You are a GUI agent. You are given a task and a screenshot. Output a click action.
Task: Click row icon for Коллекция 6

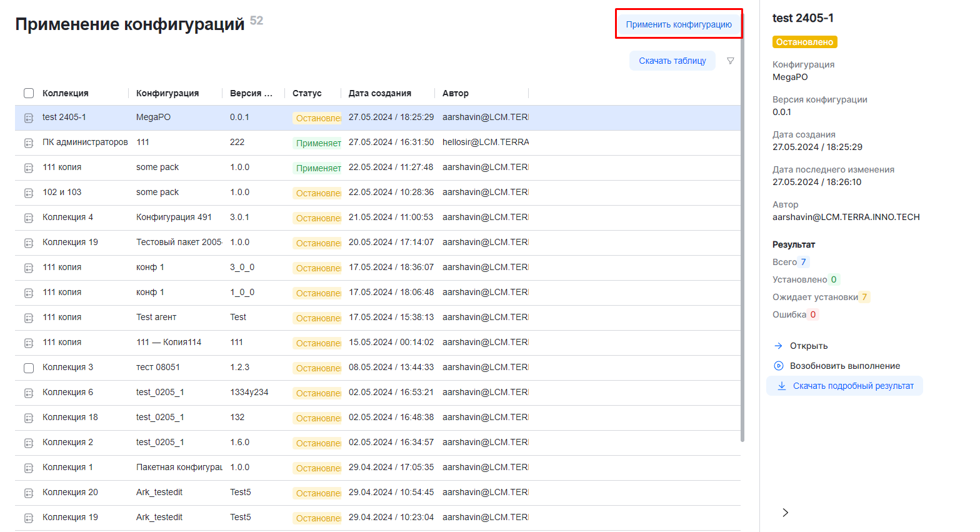tap(29, 393)
